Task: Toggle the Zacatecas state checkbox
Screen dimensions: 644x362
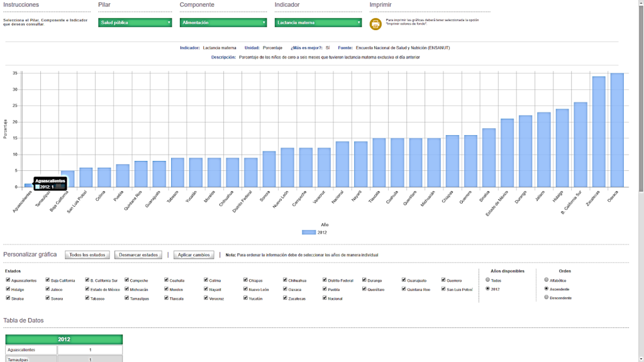Action: tap(286, 298)
